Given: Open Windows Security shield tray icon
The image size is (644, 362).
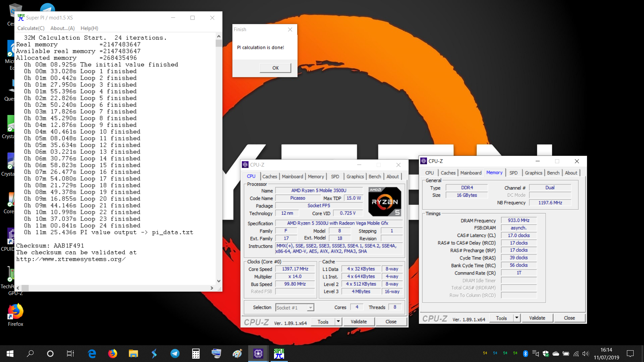Looking at the screenshot, I should [546, 354].
